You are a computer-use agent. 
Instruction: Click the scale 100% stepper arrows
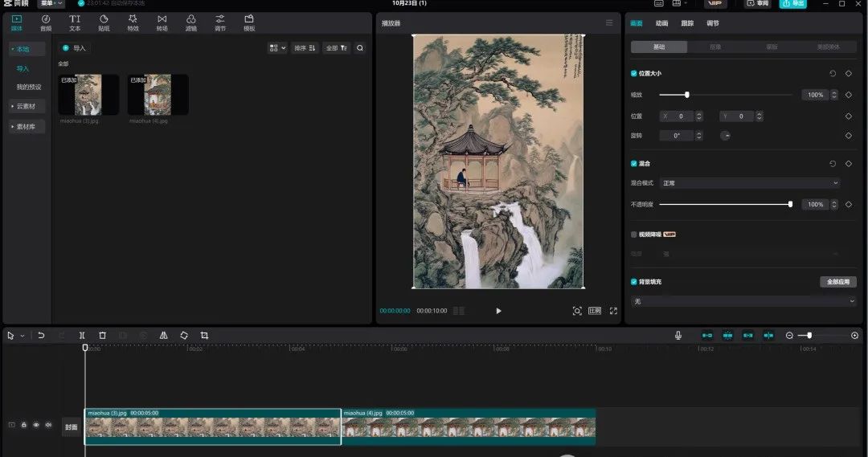[834, 95]
